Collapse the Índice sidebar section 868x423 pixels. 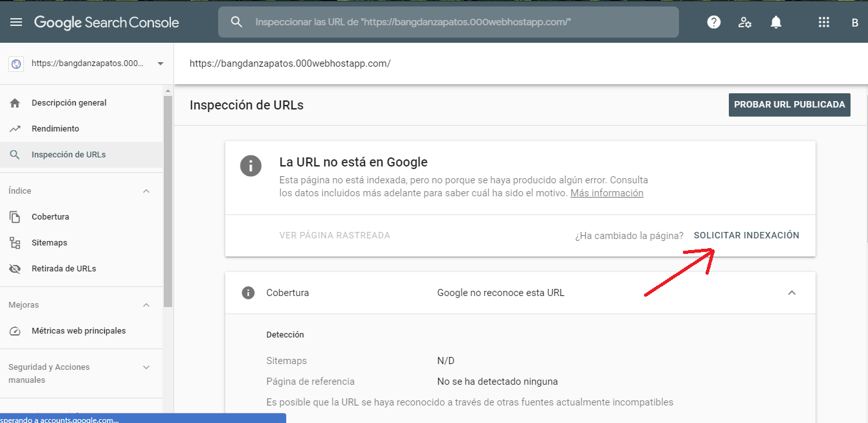tap(146, 191)
